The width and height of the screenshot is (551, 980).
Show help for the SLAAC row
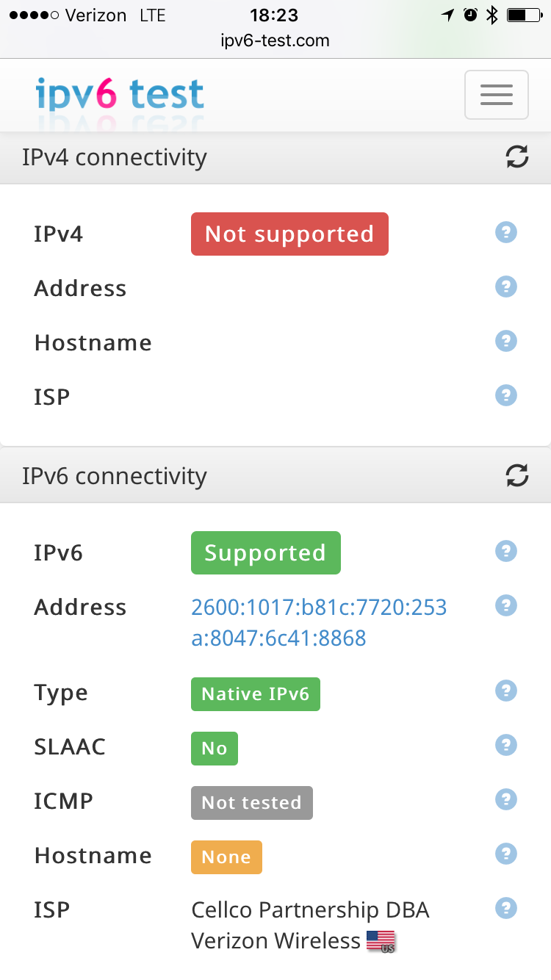click(505, 745)
